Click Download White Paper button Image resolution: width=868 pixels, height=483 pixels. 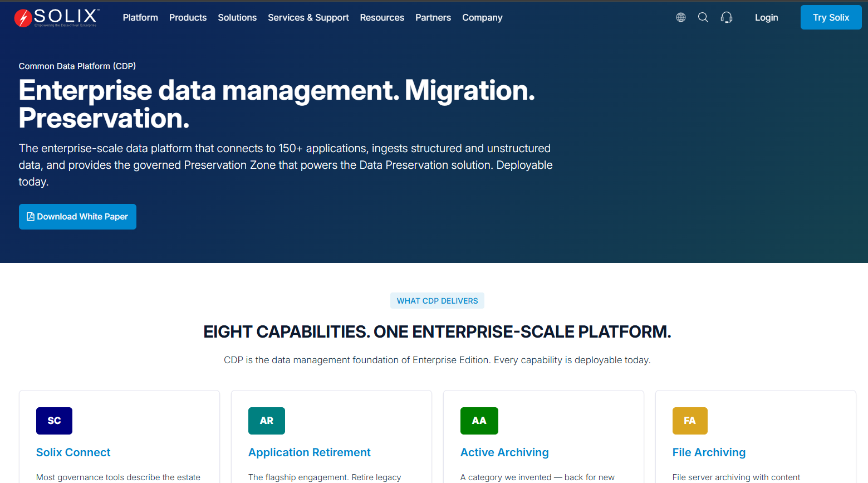pyautogui.click(x=77, y=217)
